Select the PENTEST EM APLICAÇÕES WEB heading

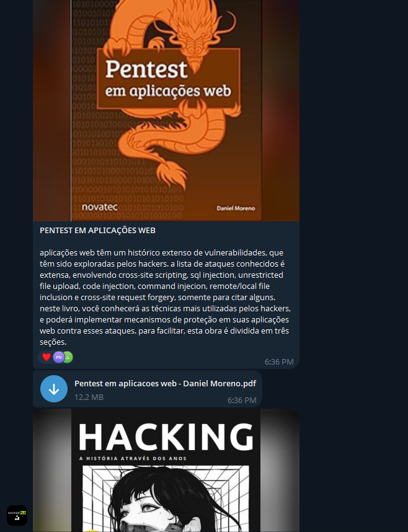point(97,231)
